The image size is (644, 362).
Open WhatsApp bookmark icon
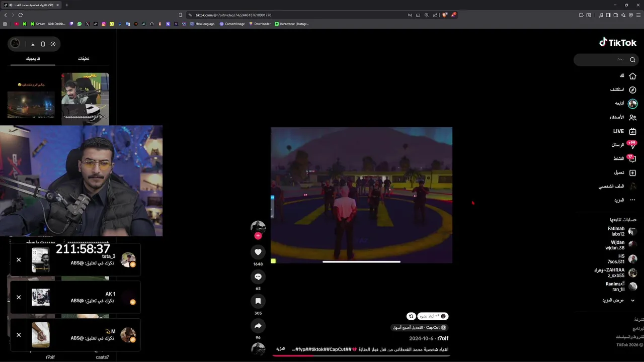pyautogui.click(x=79, y=24)
